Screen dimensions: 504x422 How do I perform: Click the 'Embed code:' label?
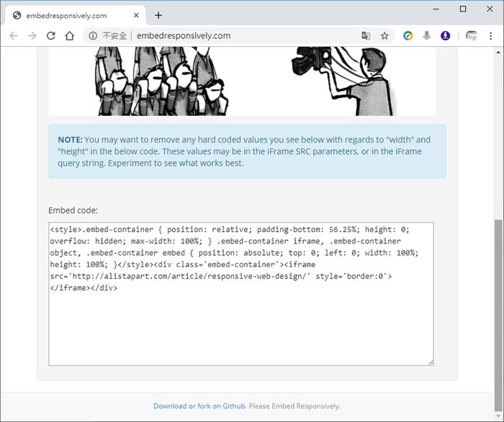pos(73,210)
